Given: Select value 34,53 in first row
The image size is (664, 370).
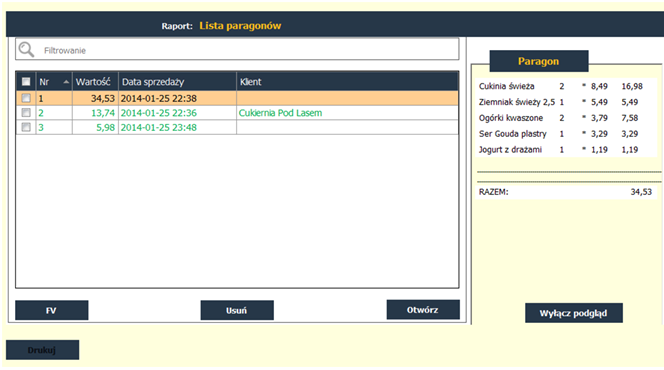Looking at the screenshot, I should point(103,98).
